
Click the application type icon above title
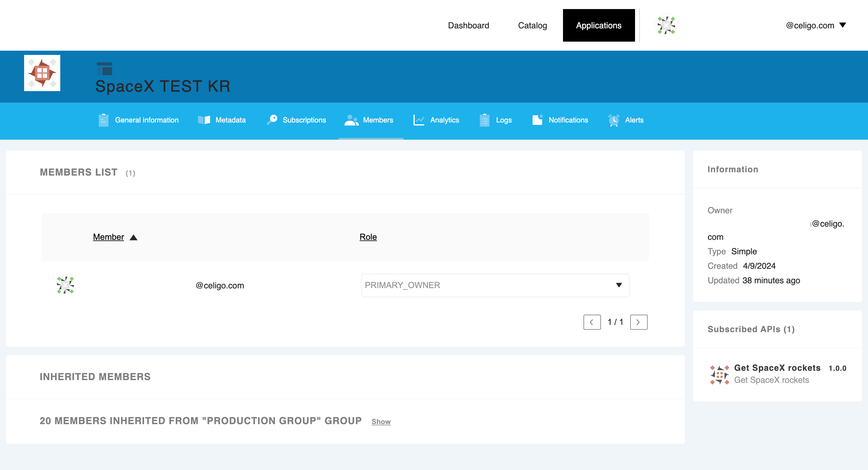pos(104,69)
